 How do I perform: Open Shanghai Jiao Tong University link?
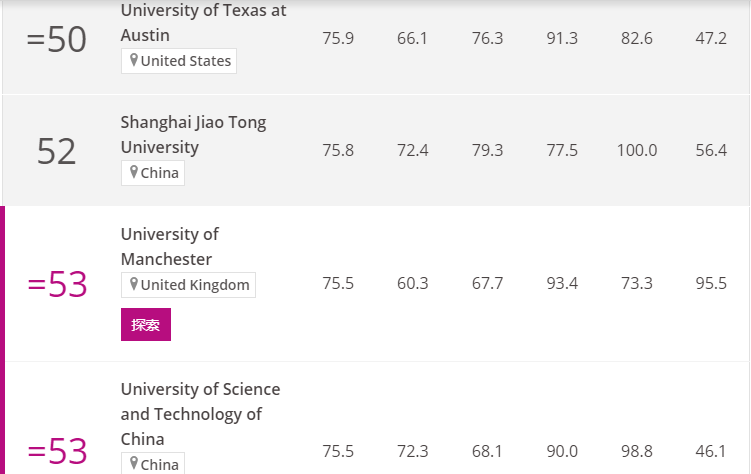[x=193, y=135]
